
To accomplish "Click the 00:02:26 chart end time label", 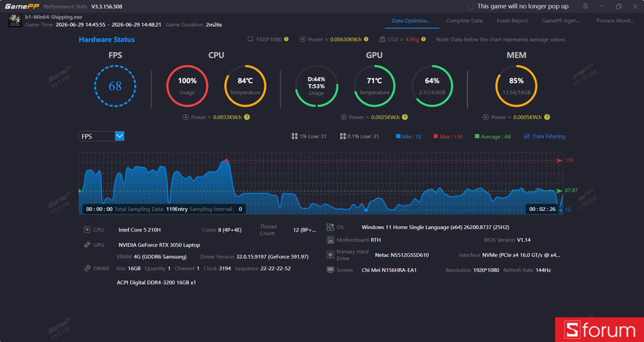I will 543,209.
